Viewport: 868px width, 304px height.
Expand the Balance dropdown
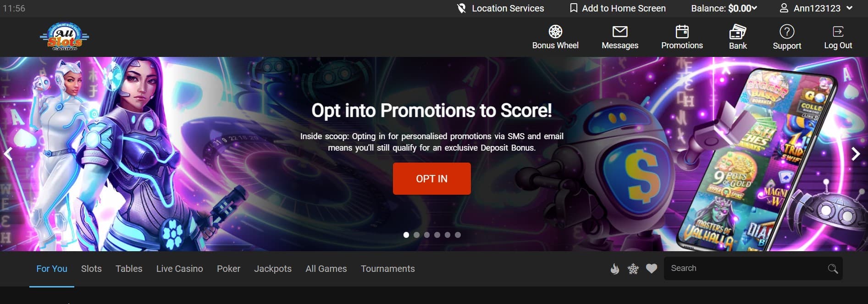point(724,8)
